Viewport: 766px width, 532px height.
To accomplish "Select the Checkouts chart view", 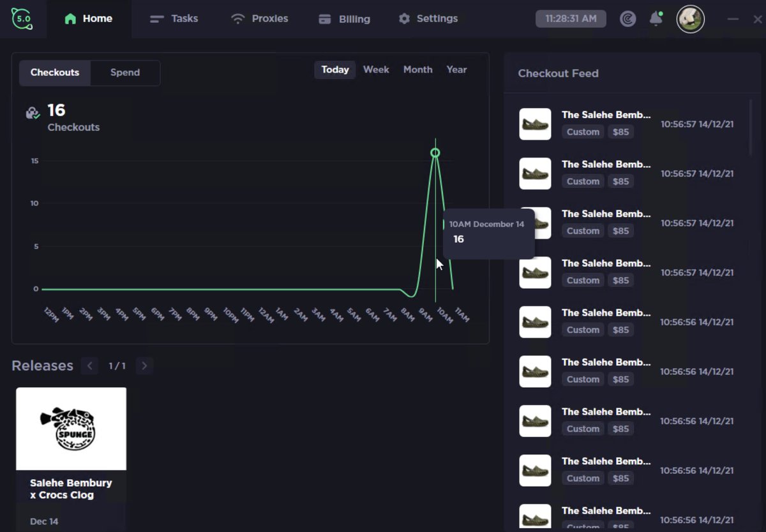I will pos(55,73).
